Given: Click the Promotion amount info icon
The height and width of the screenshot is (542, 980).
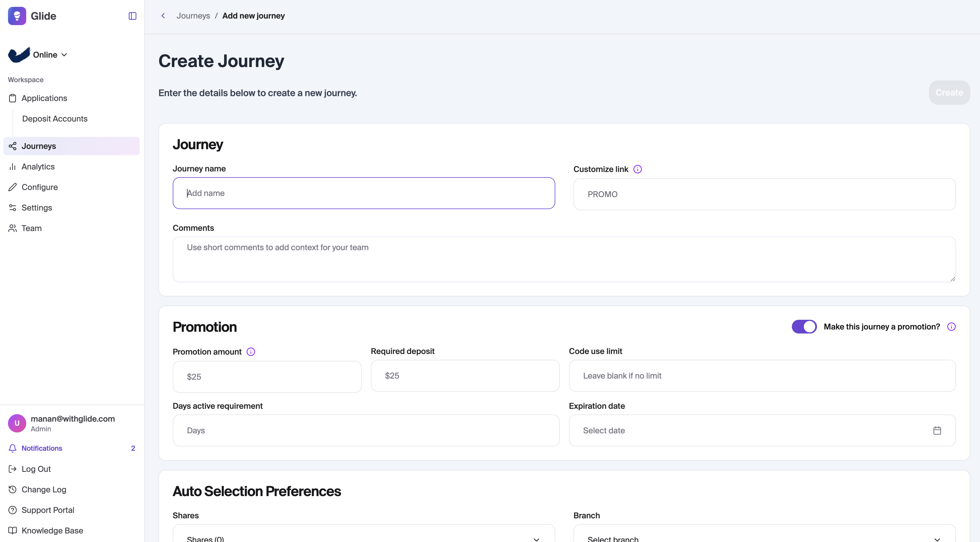Looking at the screenshot, I should [x=251, y=352].
